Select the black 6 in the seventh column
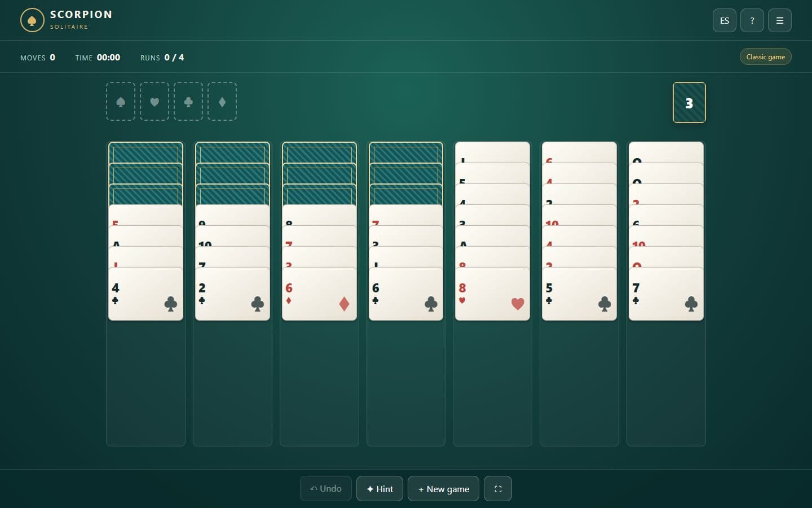The height and width of the screenshot is (508, 812). (666, 216)
